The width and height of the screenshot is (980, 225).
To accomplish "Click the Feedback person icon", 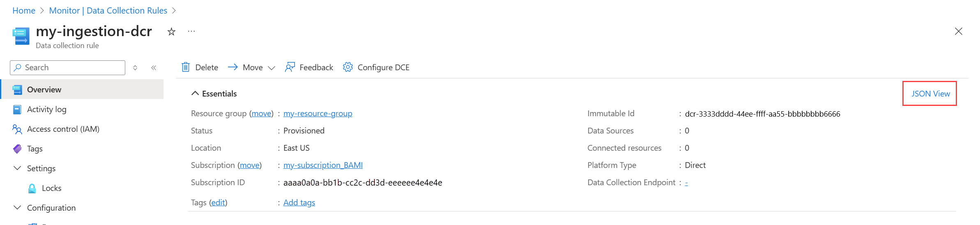I will [x=290, y=67].
